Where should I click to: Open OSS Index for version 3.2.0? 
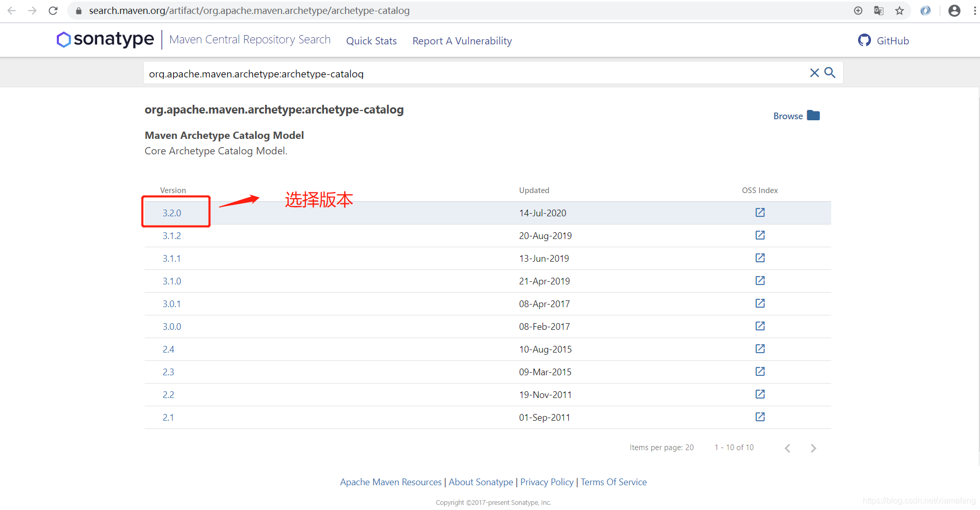coord(759,212)
